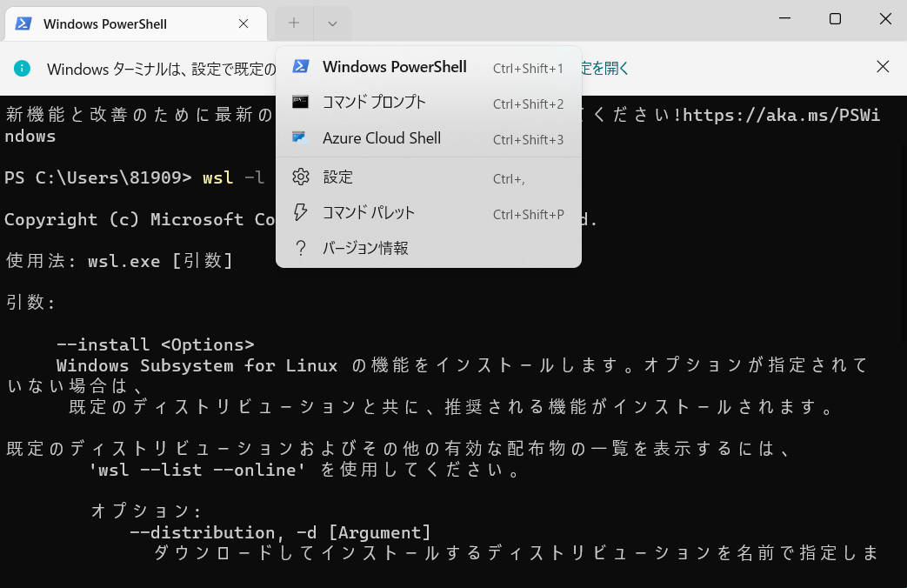Viewport: 907px width, 588px height.
Task: Click the command palette lightning icon
Action: (x=300, y=212)
